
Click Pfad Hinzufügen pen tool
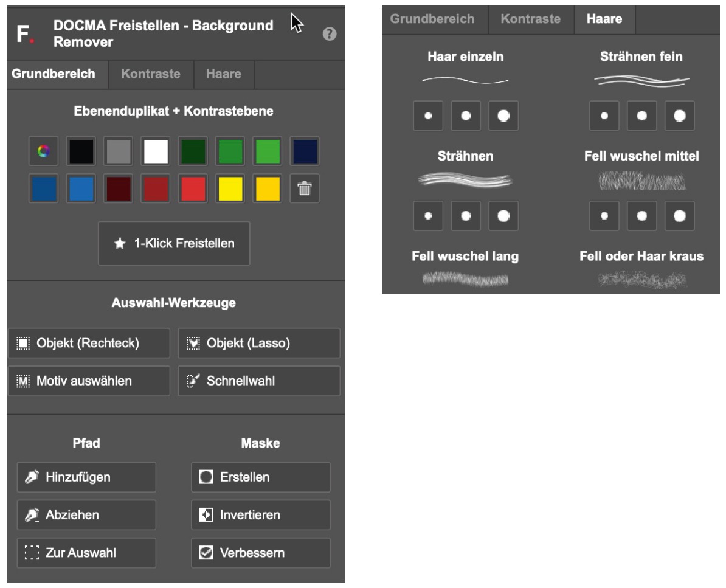pyautogui.click(x=86, y=477)
